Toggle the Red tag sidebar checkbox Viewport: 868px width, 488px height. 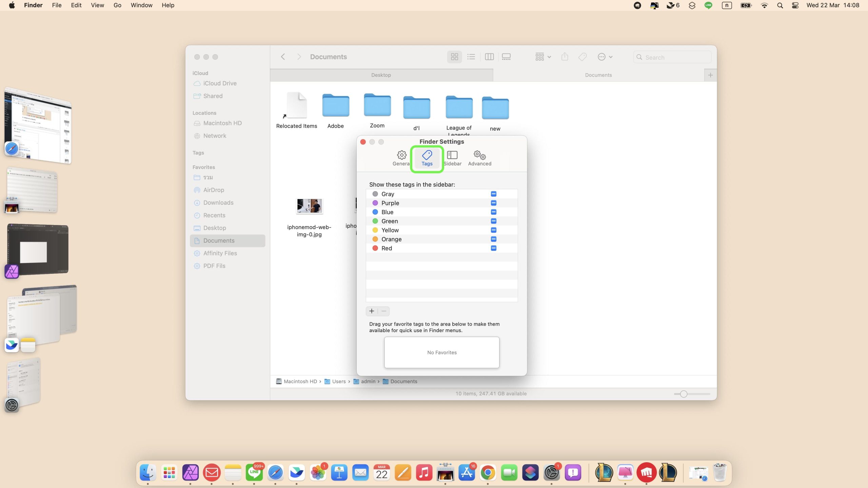click(493, 248)
